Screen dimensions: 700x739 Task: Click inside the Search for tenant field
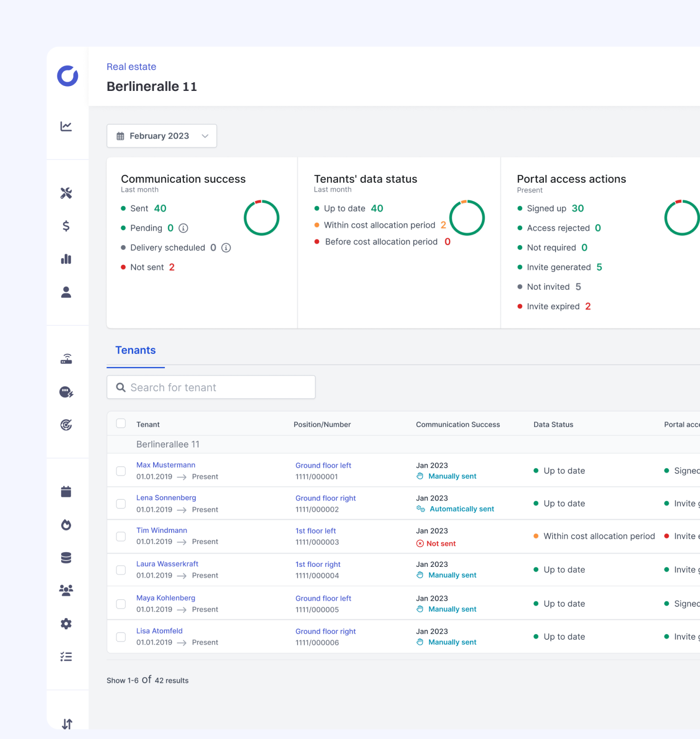[x=211, y=387]
